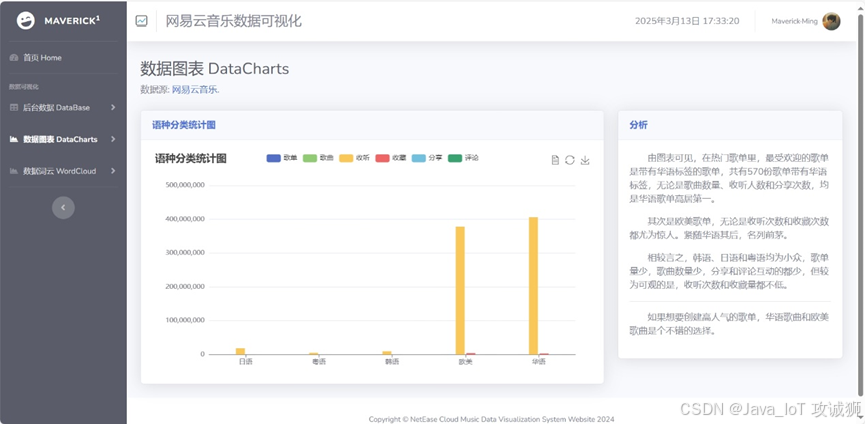The height and width of the screenshot is (424, 865).
Task: Click the date and time display
Action: click(687, 21)
